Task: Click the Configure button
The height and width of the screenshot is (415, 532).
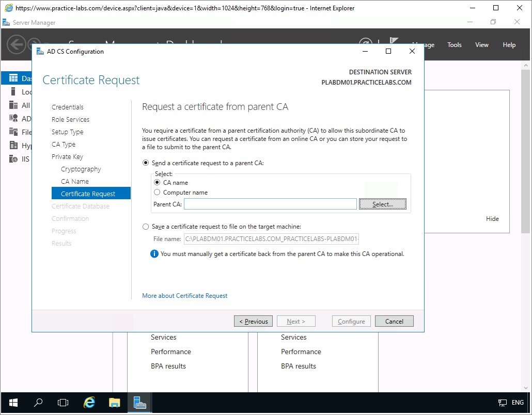Action: pyautogui.click(x=351, y=321)
